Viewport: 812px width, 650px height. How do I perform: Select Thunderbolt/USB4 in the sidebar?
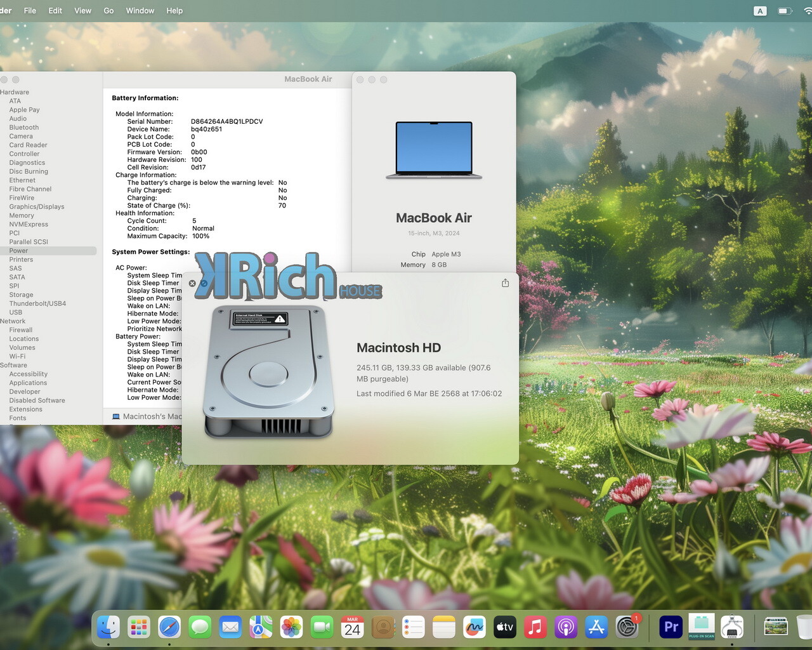pos(37,303)
